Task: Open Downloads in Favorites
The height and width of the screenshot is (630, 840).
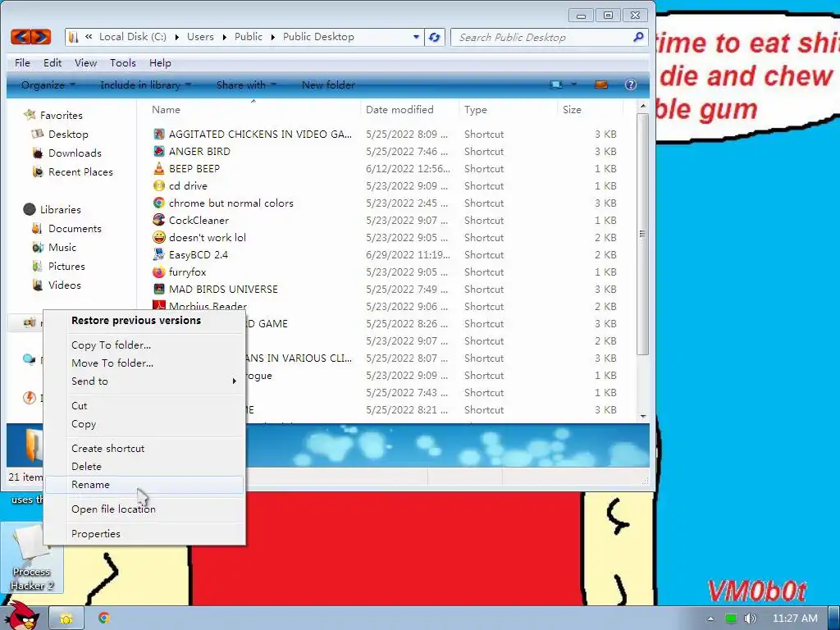Action: (75, 153)
